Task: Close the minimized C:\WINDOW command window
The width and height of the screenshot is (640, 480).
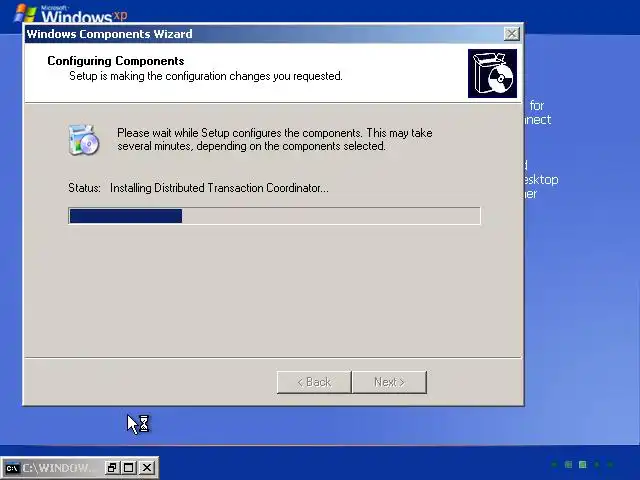Action: coord(147,467)
